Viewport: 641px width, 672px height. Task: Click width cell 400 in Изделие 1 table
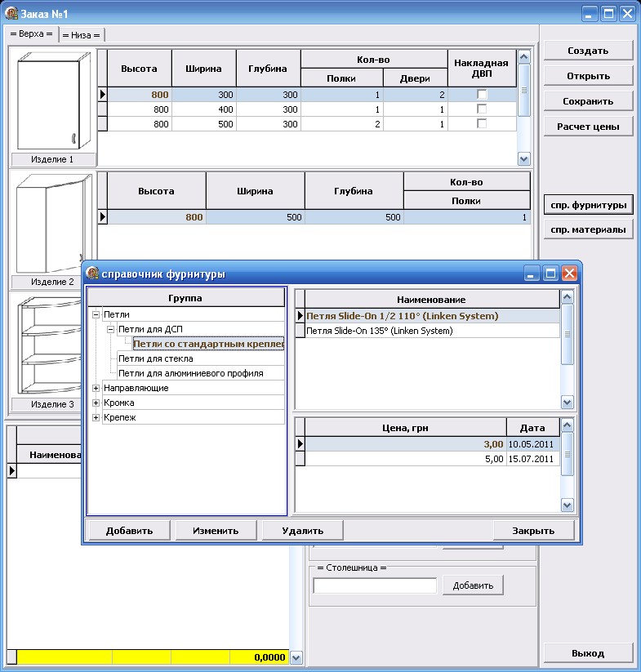coord(204,109)
